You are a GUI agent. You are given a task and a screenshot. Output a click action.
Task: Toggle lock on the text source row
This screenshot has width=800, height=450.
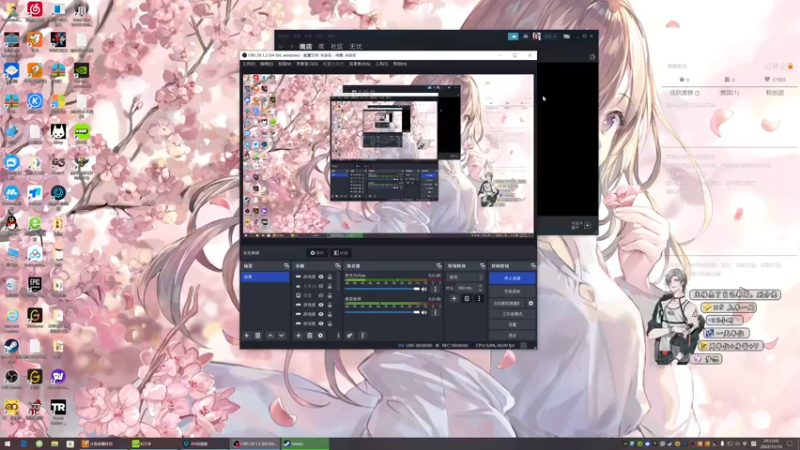pos(330,286)
